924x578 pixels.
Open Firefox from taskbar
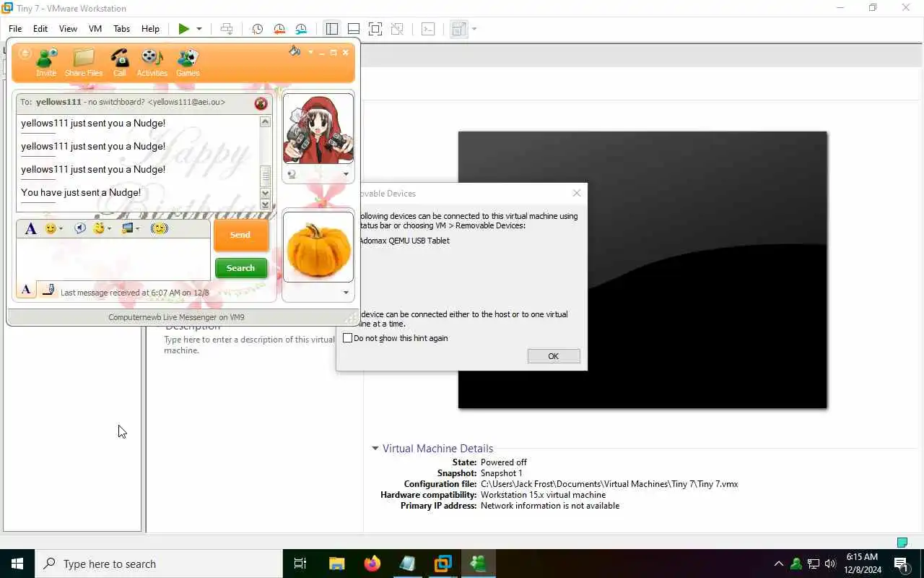372,564
